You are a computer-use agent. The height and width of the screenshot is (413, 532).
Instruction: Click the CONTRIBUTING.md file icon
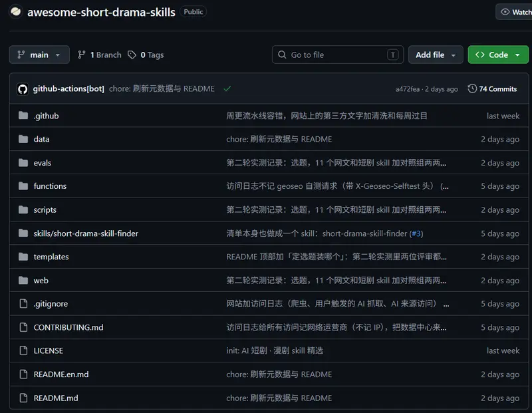(x=23, y=327)
